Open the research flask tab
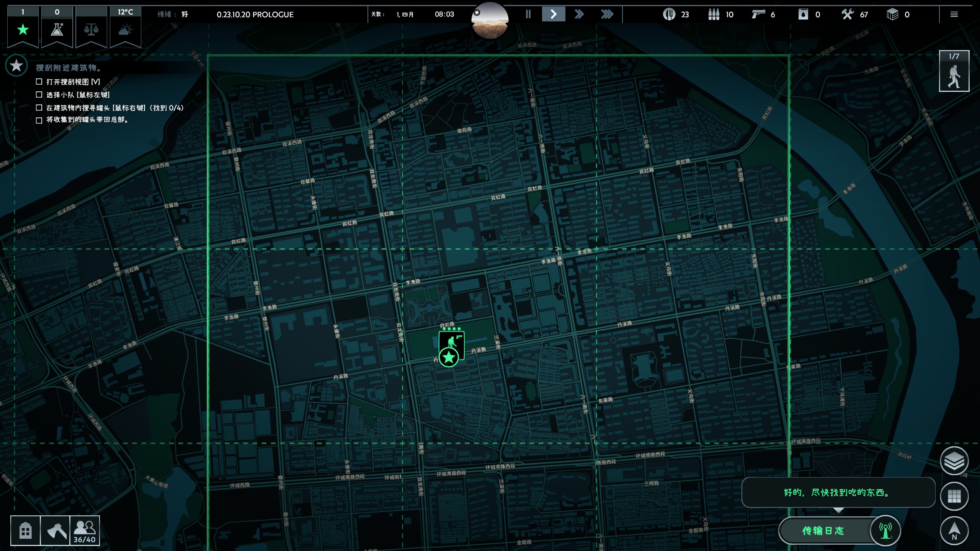The image size is (980, 551). click(x=57, y=29)
